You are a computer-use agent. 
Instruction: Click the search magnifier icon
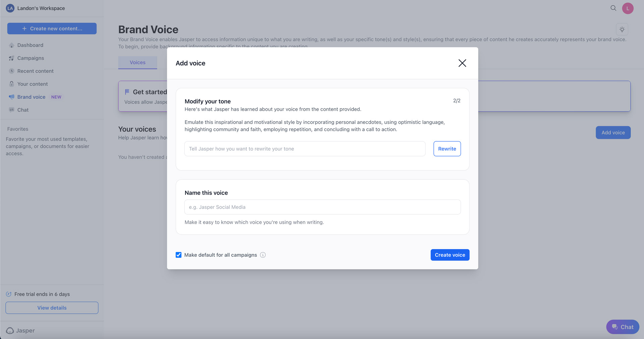tap(613, 8)
